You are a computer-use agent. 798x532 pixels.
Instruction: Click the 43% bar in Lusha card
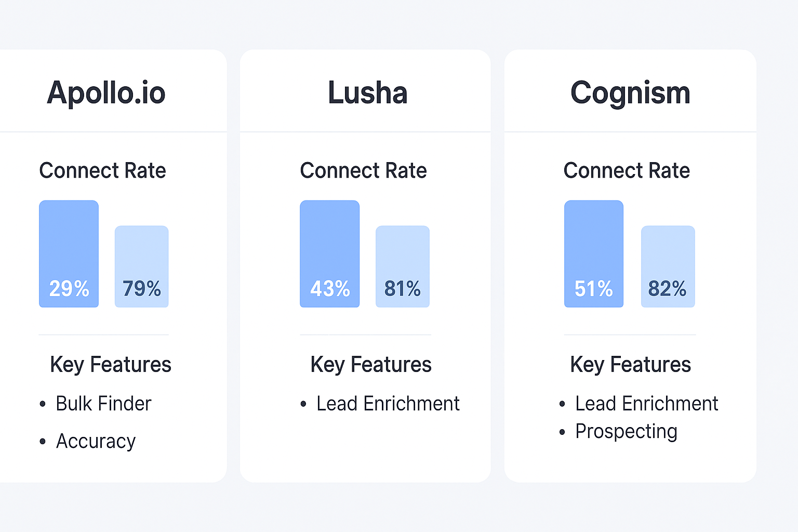pyautogui.click(x=329, y=254)
